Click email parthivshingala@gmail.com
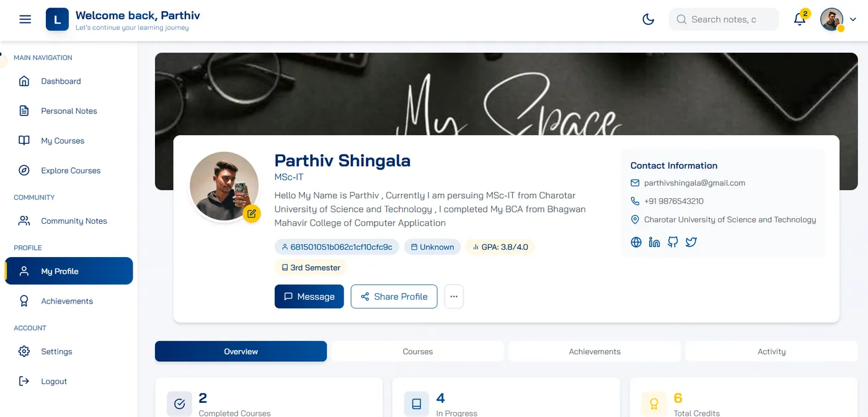The height and width of the screenshot is (417, 868). (694, 183)
